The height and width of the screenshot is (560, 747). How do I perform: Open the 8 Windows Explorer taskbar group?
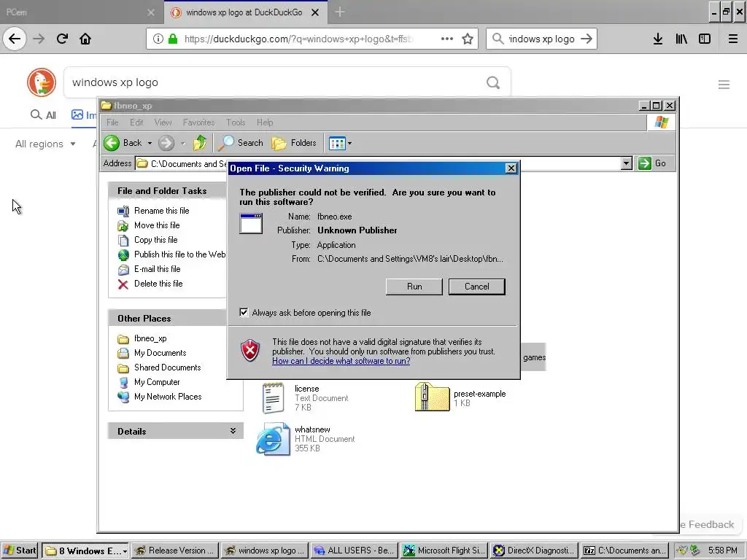pos(85,551)
